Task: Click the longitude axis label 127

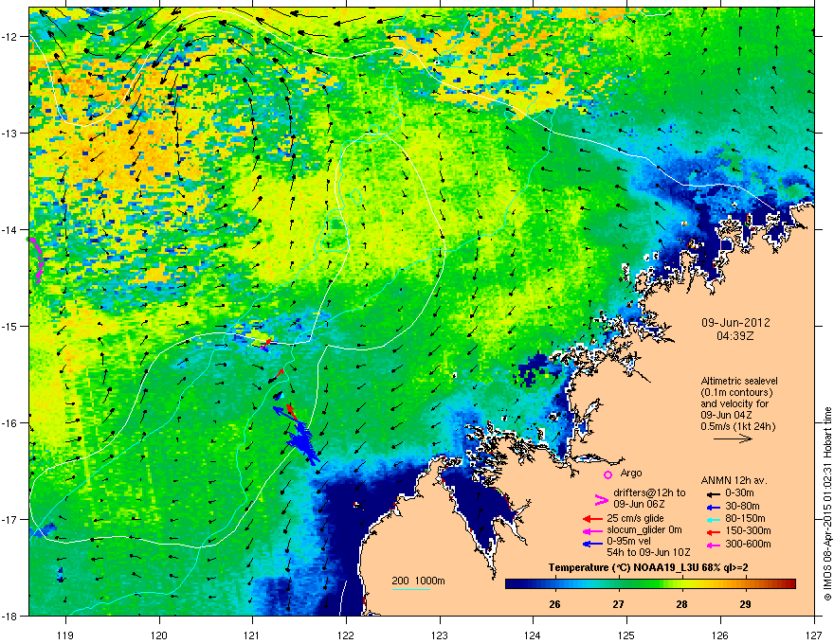Action: tap(814, 635)
